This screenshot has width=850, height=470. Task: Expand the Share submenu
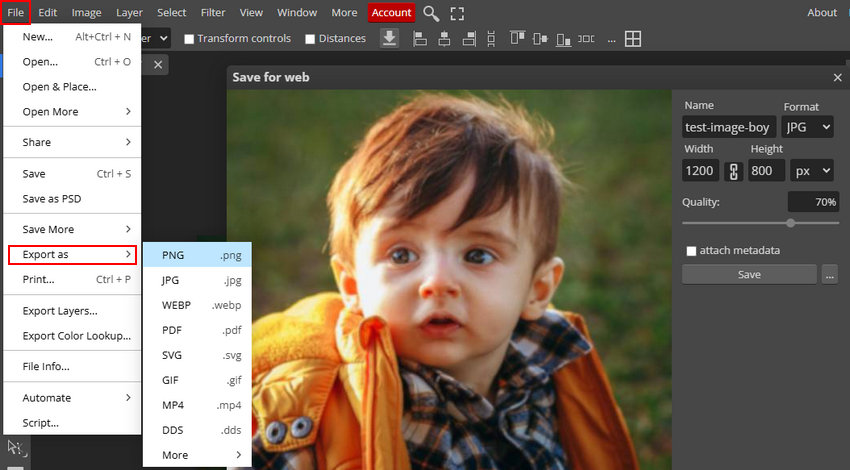tap(72, 142)
